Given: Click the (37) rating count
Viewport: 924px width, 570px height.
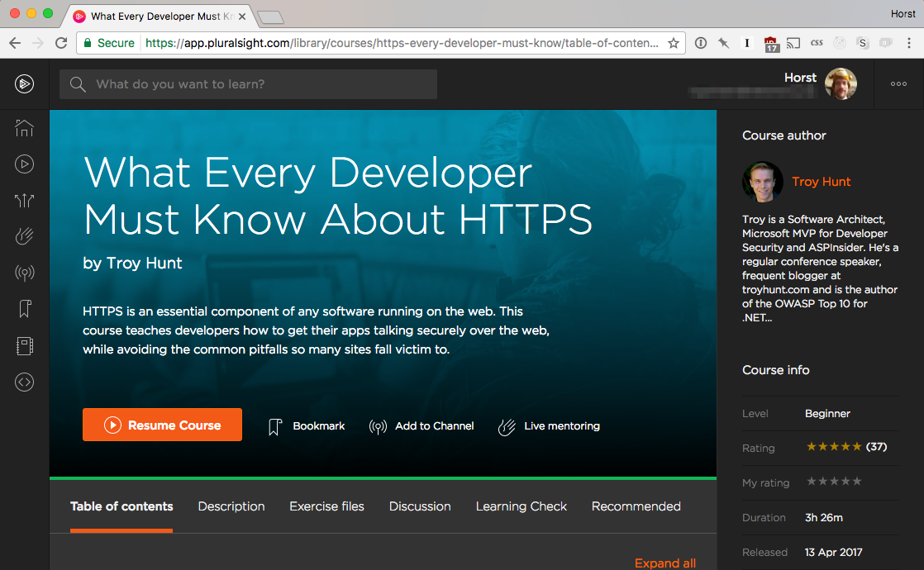Looking at the screenshot, I should tap(876, 447).
